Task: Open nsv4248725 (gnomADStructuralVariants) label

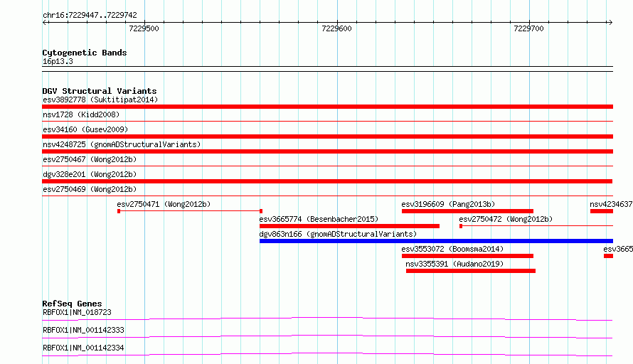Action: pos(122,144)
